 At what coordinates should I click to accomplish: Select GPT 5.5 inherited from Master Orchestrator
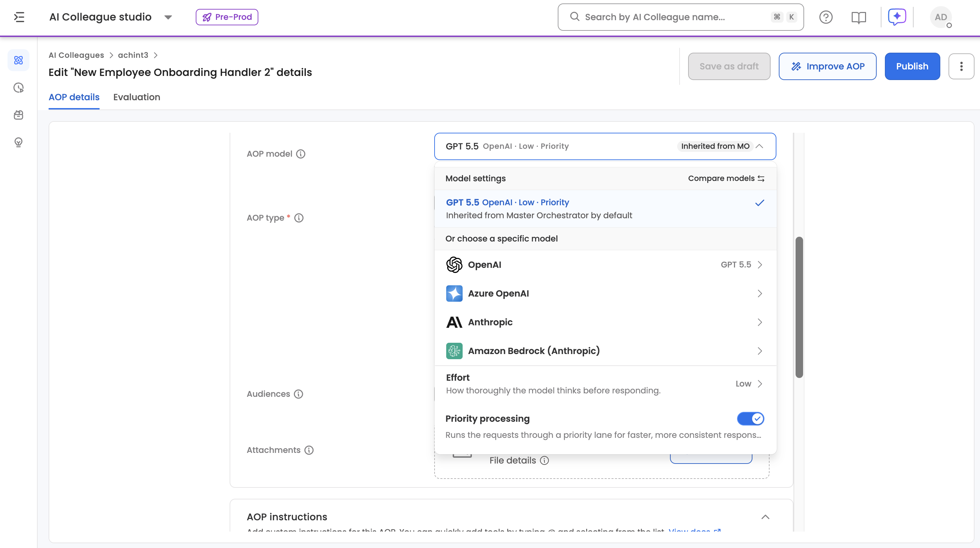click(605, 209)
